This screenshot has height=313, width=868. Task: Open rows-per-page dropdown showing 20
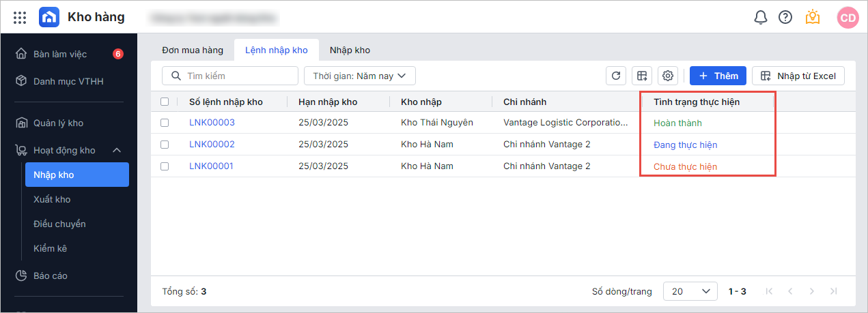click(690, 291)
